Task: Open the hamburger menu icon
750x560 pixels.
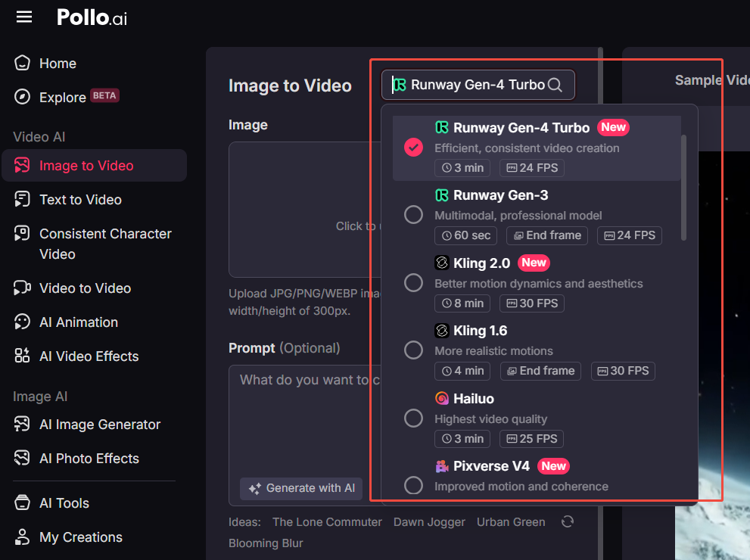Action: click(x=24, y=17)
